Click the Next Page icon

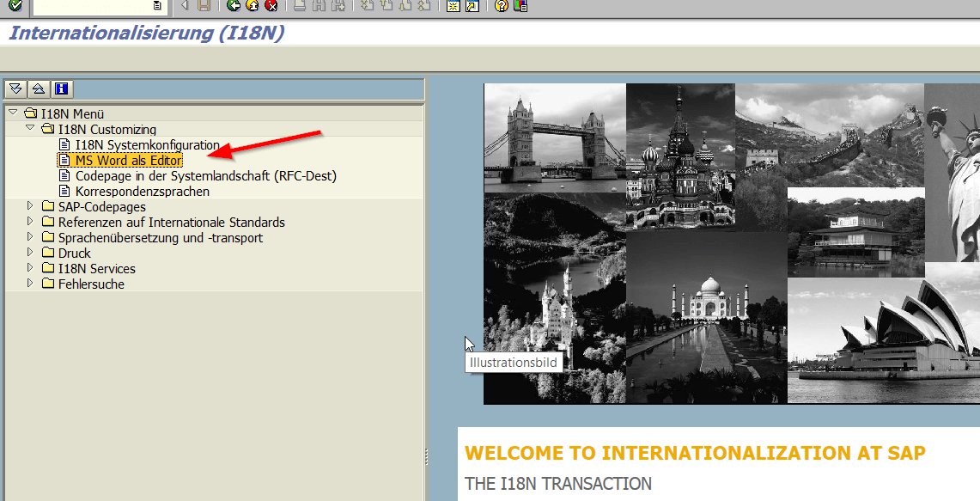point(405,6)
